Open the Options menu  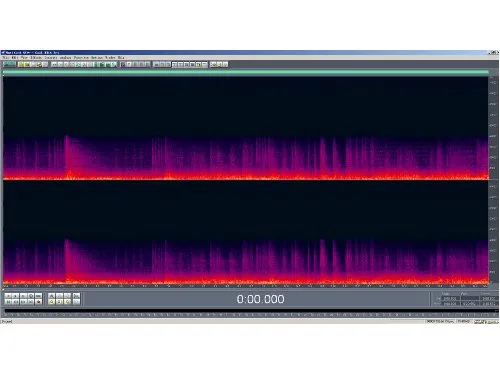(97, 58)
